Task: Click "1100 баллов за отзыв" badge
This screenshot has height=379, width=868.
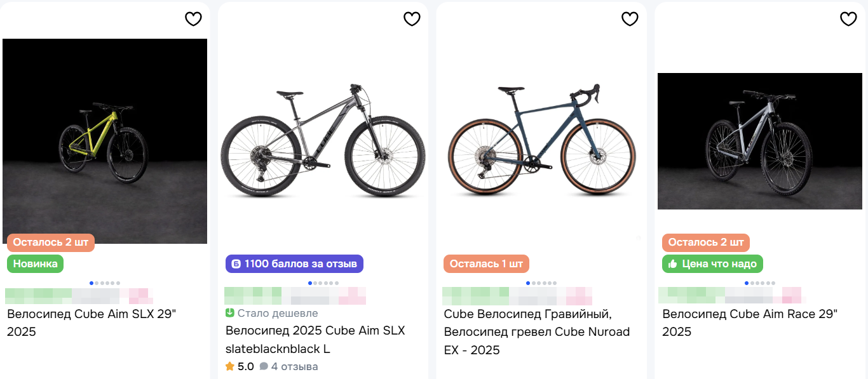Action: [x=294, y=264]
